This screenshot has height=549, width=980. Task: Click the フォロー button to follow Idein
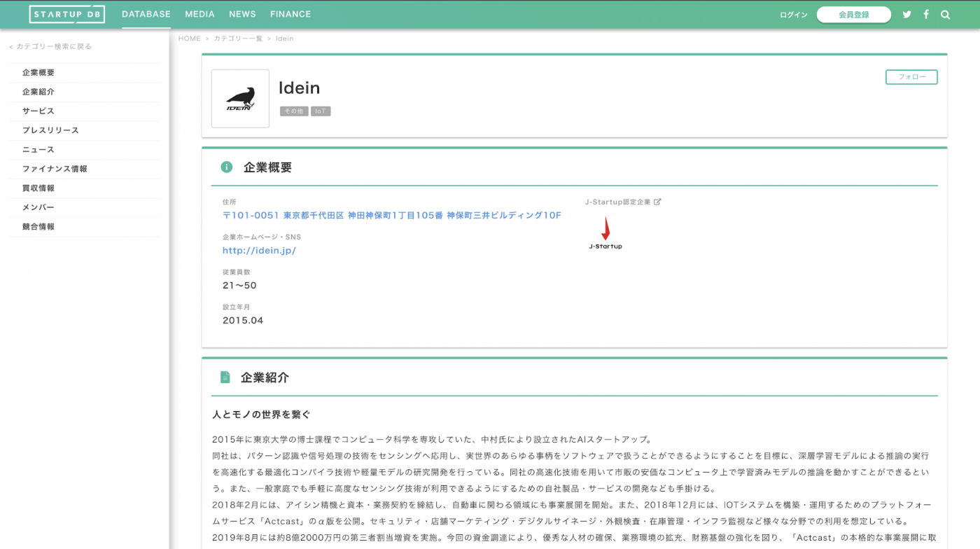pos(911,77)
